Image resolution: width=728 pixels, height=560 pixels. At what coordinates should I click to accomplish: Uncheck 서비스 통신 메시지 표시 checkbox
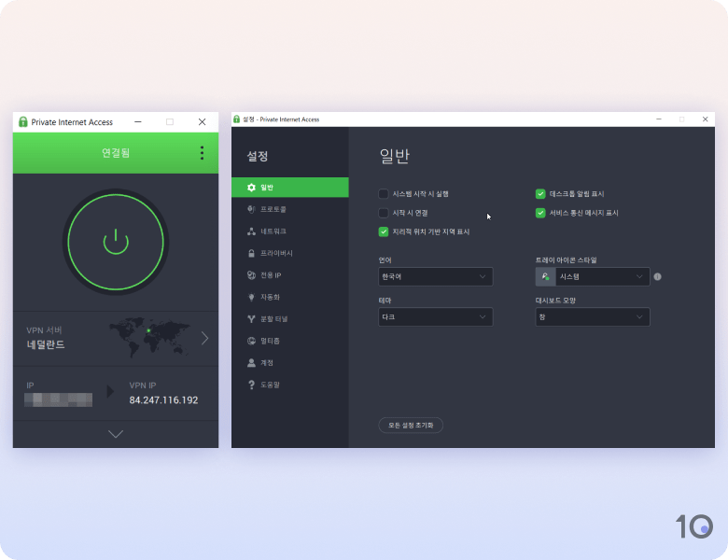[540, 213]
